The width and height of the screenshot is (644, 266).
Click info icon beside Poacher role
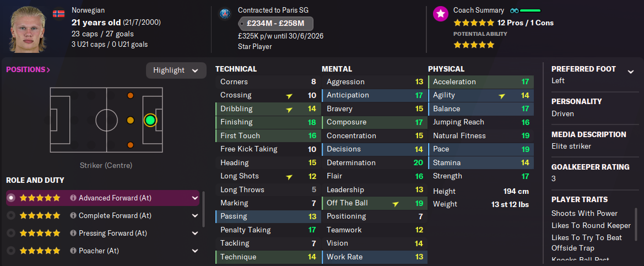(73, 251)
